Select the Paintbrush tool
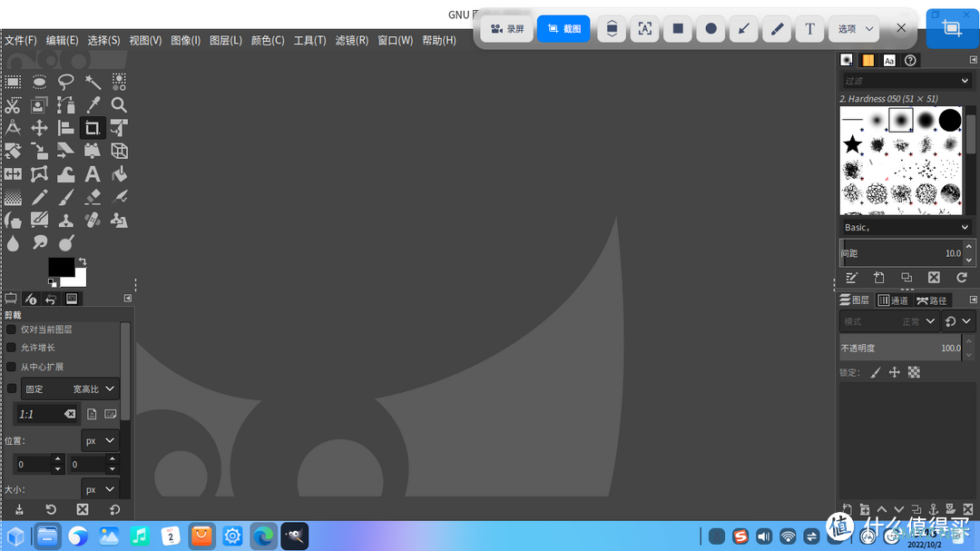980x551 pixels. [65, 198]
